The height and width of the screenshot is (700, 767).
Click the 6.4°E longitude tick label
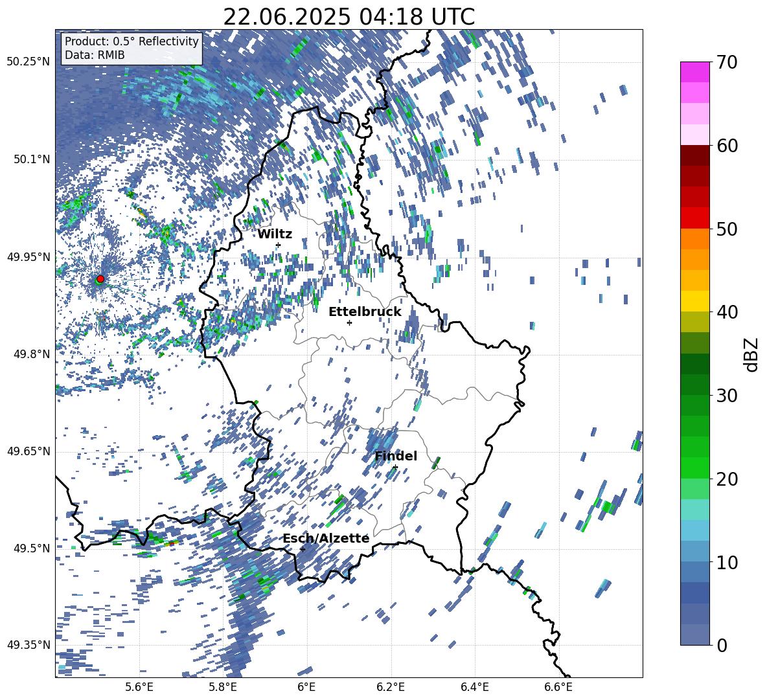click(474, 688)
